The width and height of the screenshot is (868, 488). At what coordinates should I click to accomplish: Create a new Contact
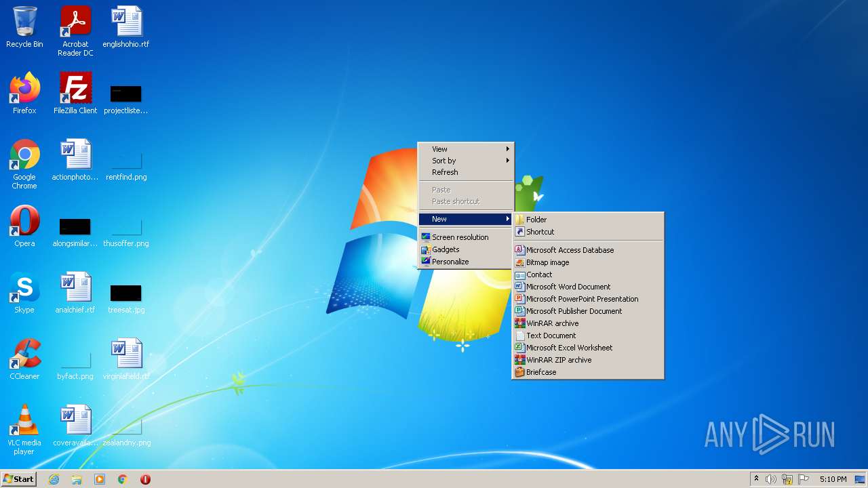(588, 274)
